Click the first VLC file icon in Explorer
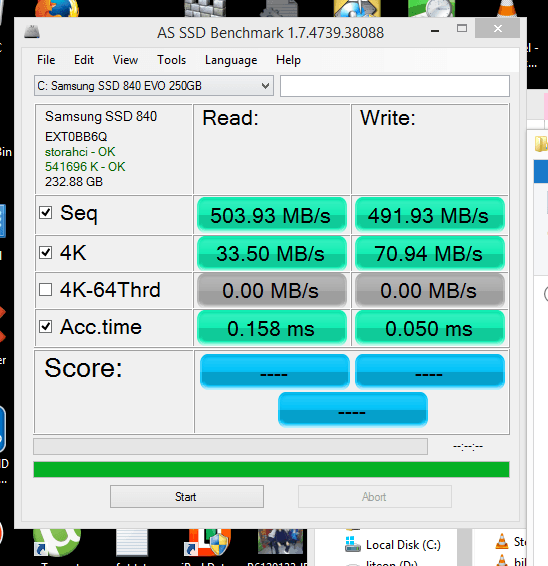 click(x=502, y=541)
